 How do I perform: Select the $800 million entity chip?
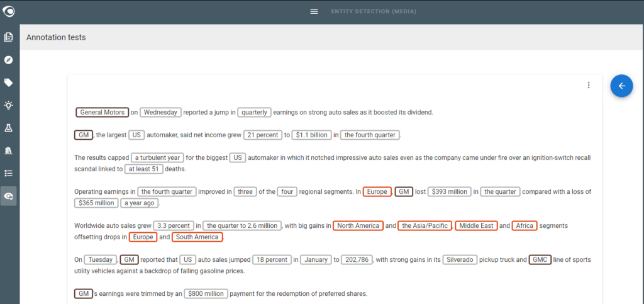pos(206,294)
